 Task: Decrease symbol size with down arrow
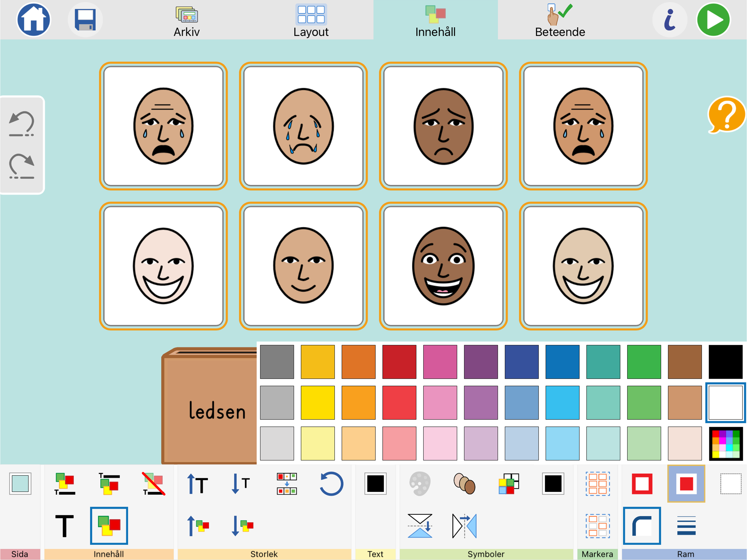pos(242,526)
